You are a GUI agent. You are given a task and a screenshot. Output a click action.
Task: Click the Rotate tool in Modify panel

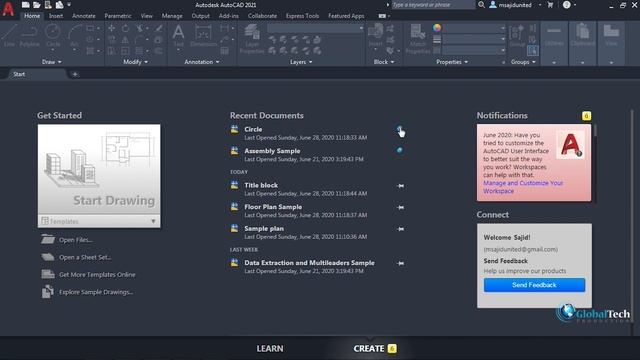click(125, 28)
